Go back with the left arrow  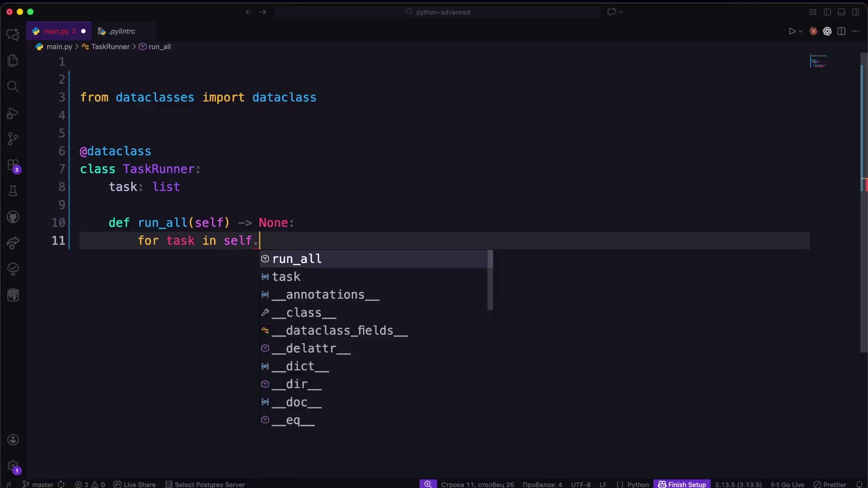tap(249, 12)
